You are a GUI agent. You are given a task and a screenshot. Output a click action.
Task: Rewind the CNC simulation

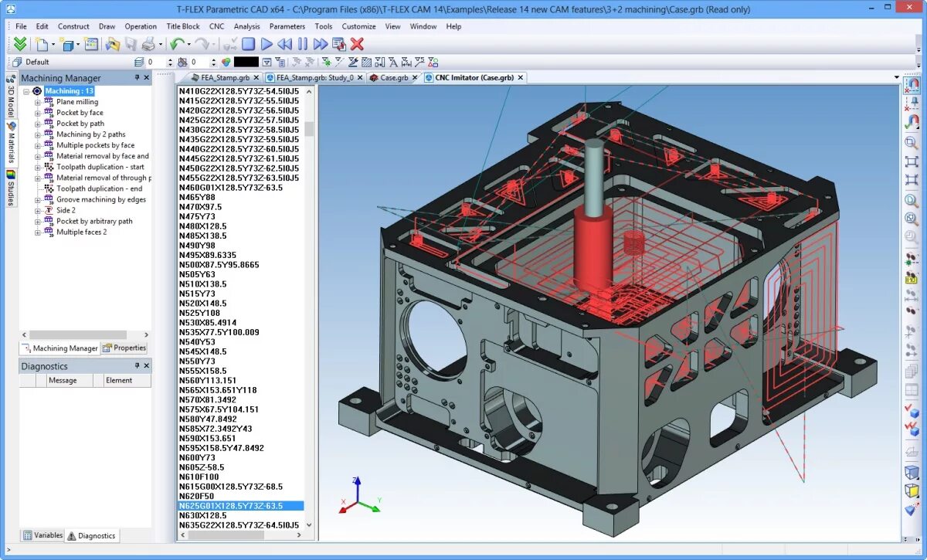pos(285,44)
